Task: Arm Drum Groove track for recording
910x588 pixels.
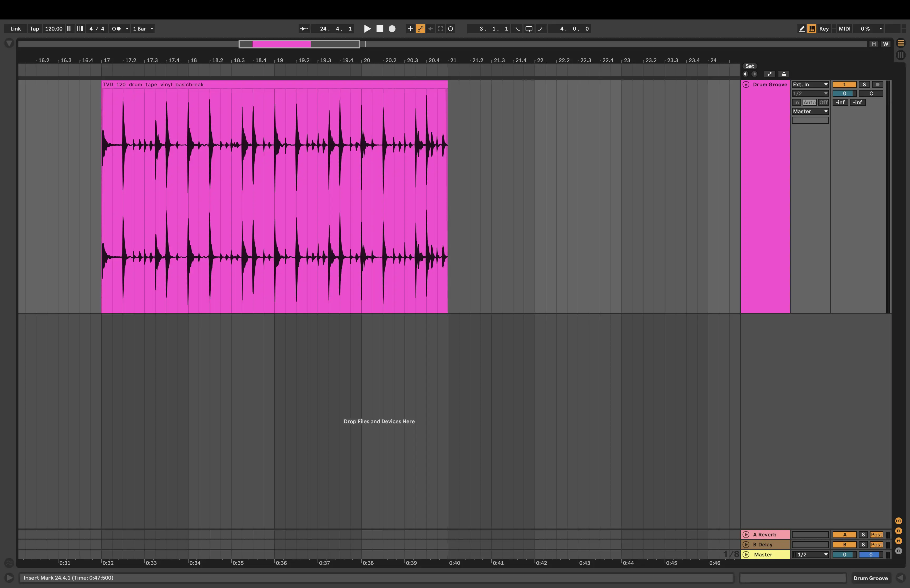Action: coord(877,84)
